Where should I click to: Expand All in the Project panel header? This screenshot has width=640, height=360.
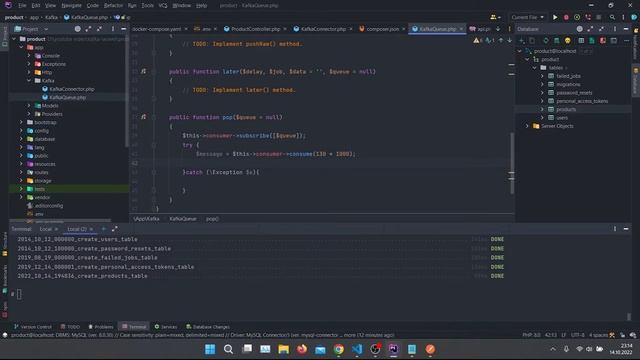[x=88, y=29]
